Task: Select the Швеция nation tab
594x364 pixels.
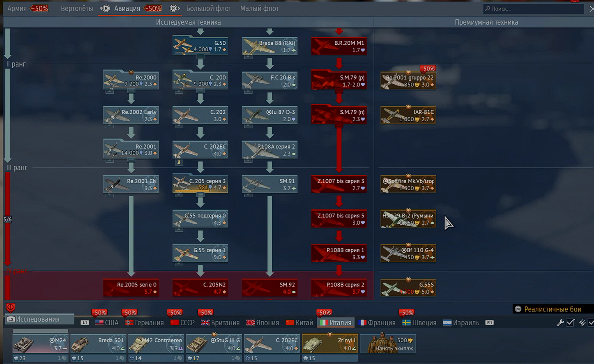Action: pyautogui.click(x=419, y=323)
